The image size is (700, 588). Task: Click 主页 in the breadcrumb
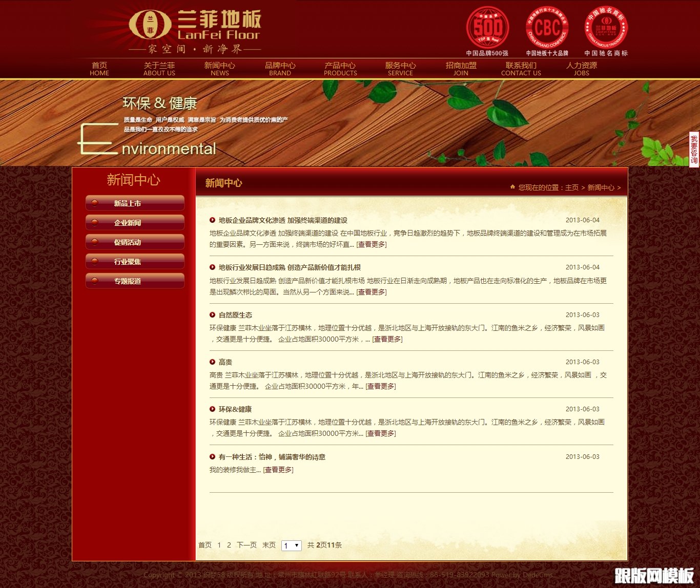click(x=572, y=187)
